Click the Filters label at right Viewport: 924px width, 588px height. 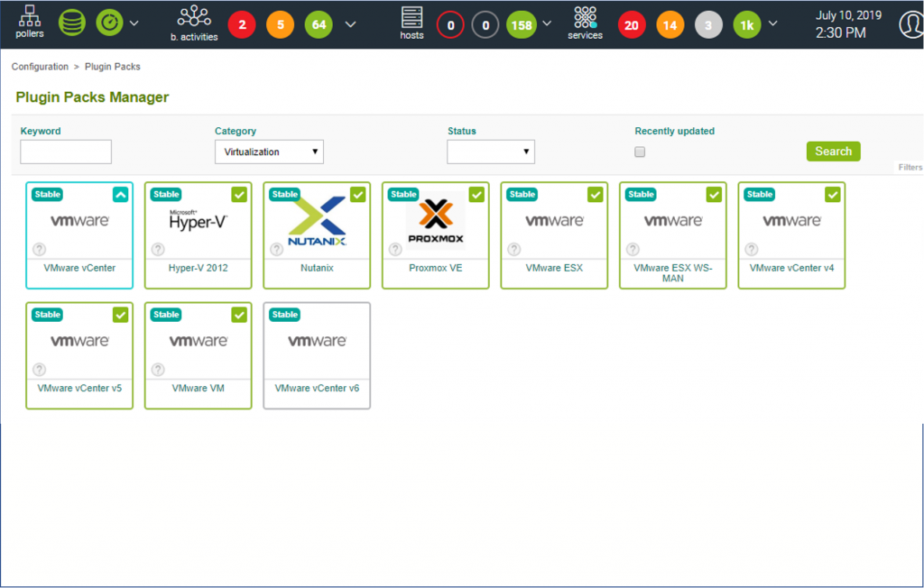[910, 168]
